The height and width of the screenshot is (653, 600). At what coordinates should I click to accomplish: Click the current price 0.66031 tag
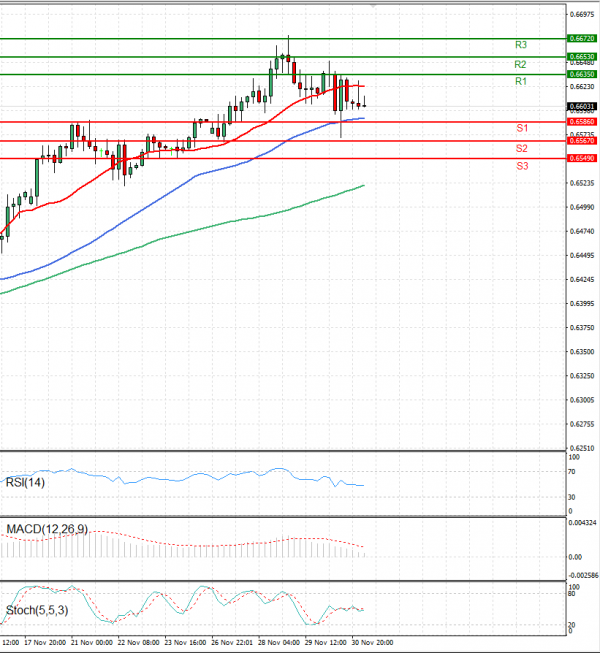pos(582,107)
